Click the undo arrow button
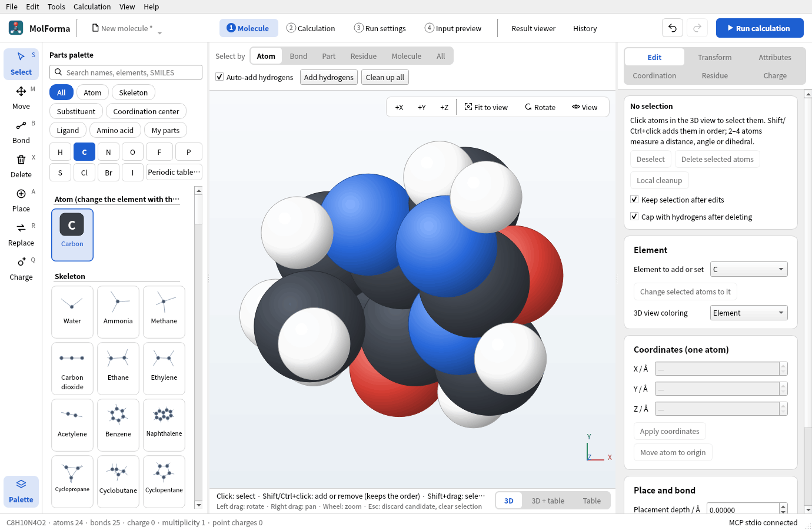 point(673,28)
